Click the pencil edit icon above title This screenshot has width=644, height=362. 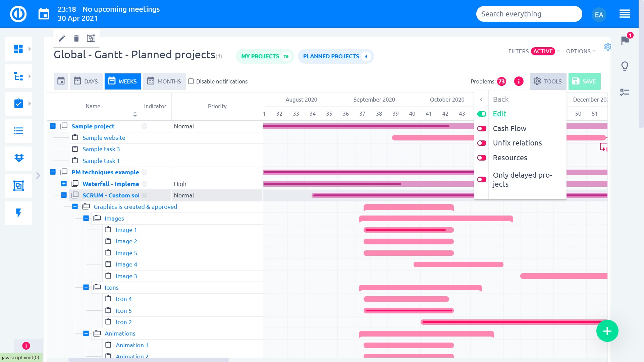coord(62,39)
